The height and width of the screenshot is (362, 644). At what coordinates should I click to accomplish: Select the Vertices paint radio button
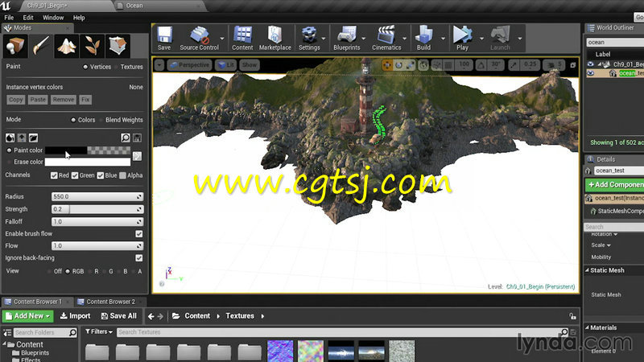[85, 67]
